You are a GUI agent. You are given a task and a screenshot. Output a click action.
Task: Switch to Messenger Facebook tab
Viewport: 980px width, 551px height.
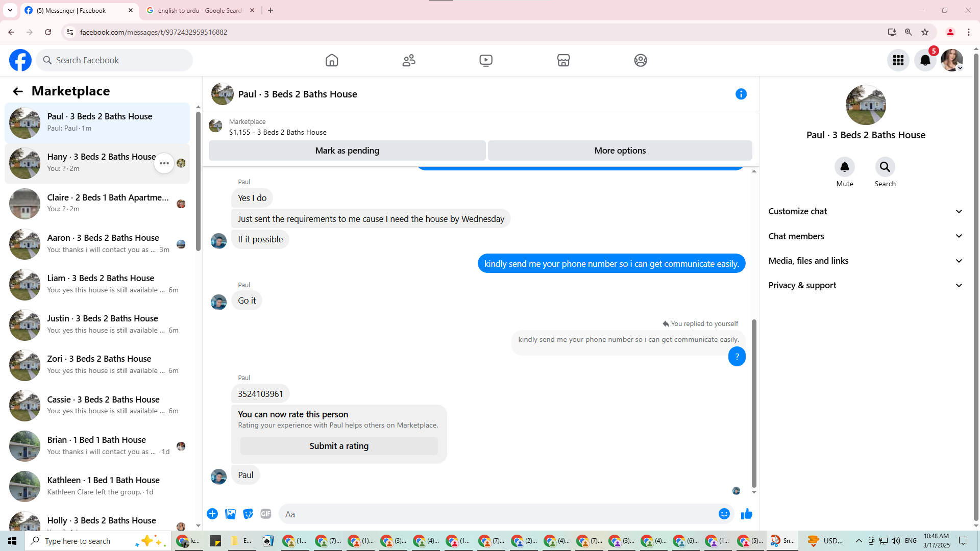click(80, 10)
